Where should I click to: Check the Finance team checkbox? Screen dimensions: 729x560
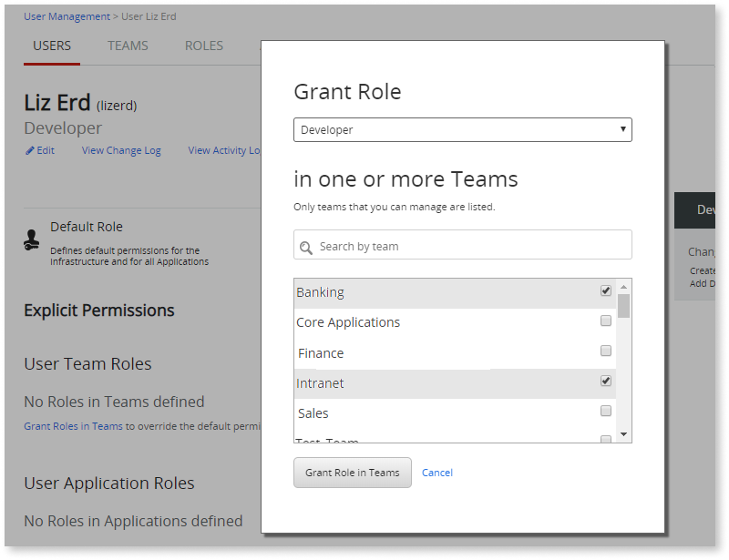(x=605, y=350)
